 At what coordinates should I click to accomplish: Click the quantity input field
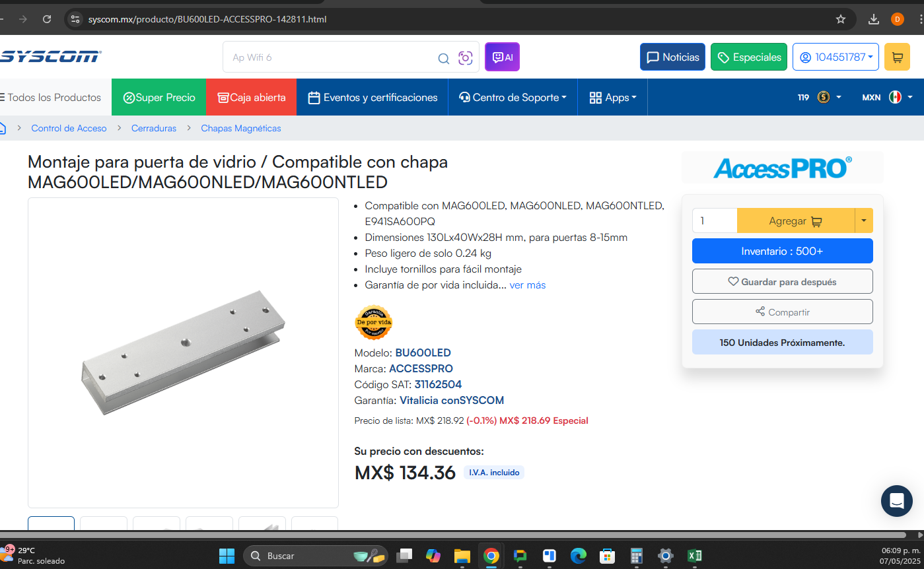715,221
